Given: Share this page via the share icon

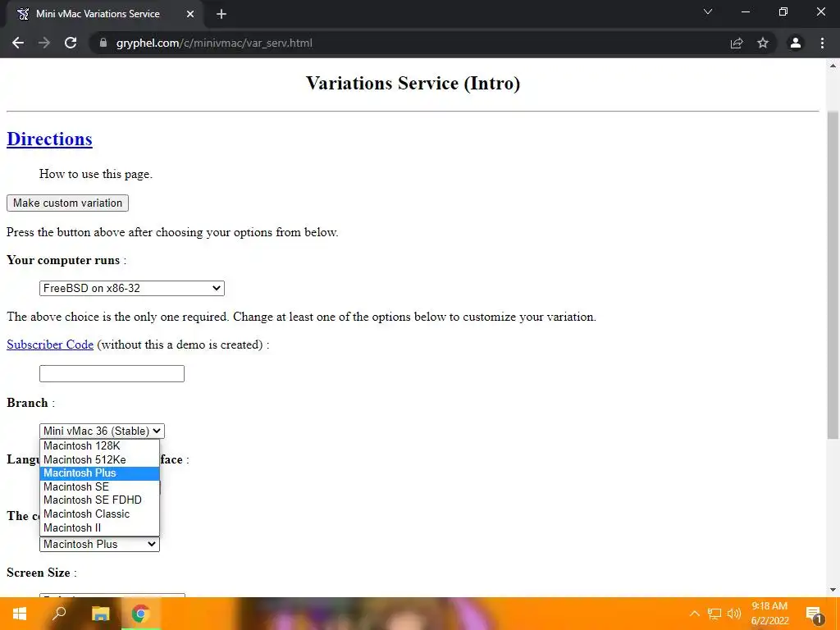Looking at the screenshot, I should (x=737, y=43).
